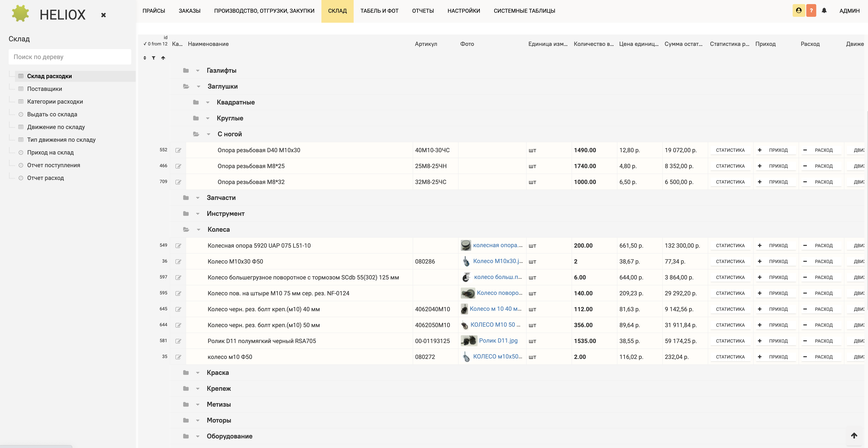
Task: Open the ОТЧЕТЫ menu
Action: tap(423, 11)
